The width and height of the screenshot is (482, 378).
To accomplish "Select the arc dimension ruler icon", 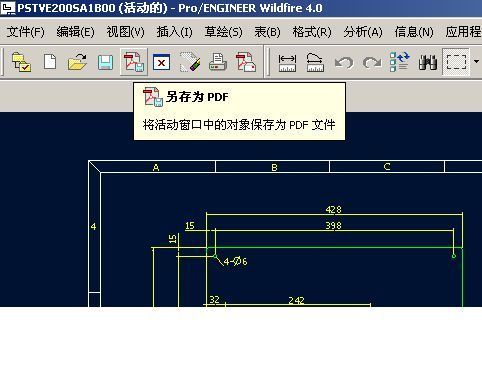I will pos(315,63).
